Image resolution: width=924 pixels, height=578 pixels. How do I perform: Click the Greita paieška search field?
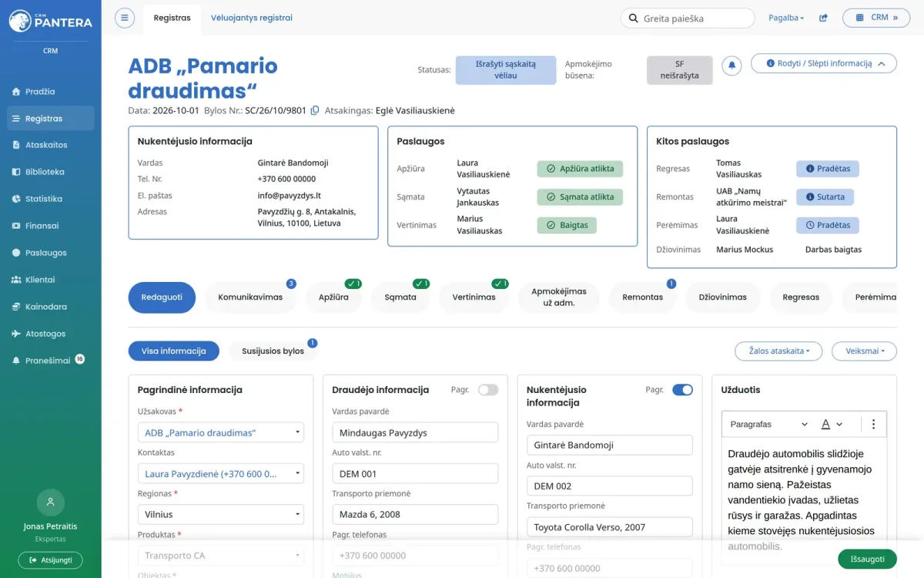pos(688,18)
